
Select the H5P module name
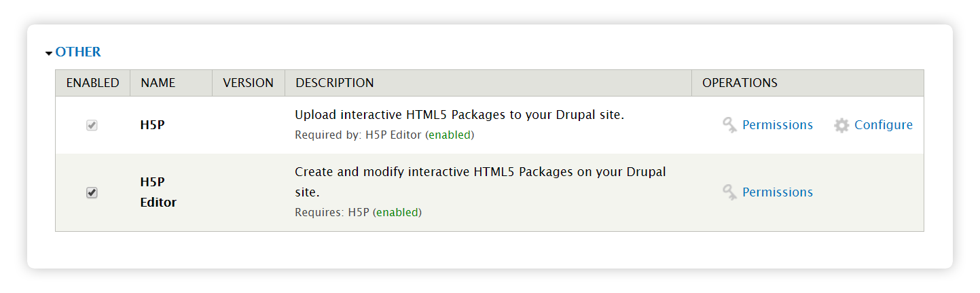coord(151,125)
